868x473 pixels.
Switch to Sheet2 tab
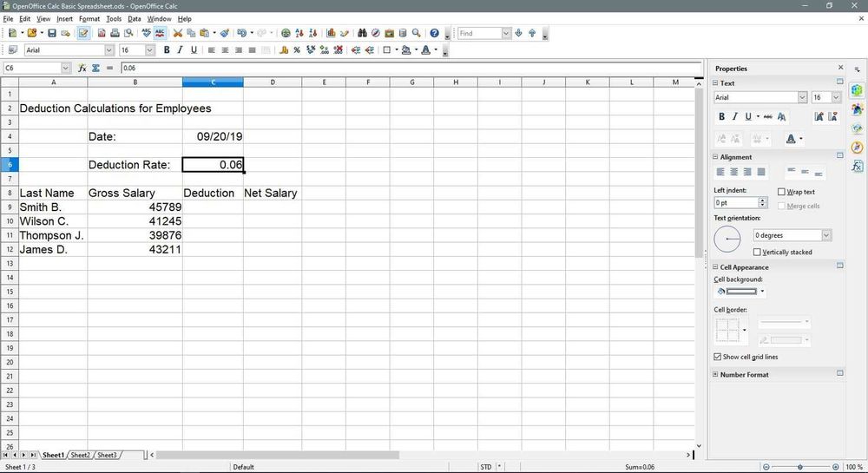(80, 456)
